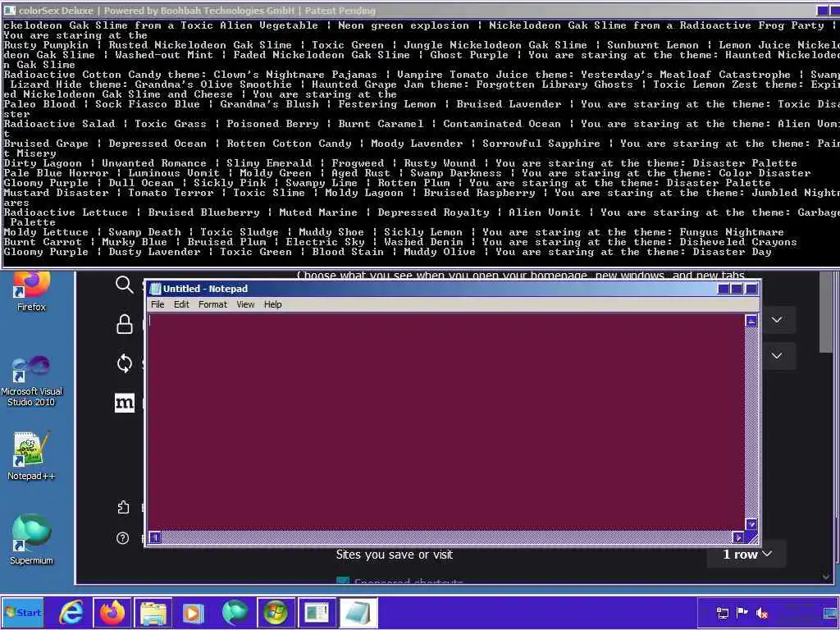Click 'Color Disaster' in the console output

pos(765,173)
